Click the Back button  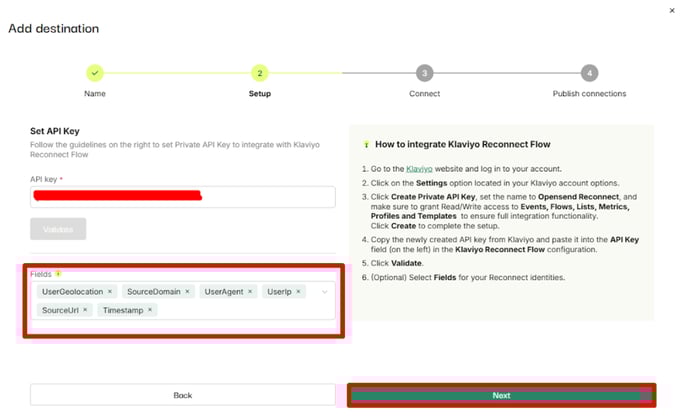pos(183,395)
